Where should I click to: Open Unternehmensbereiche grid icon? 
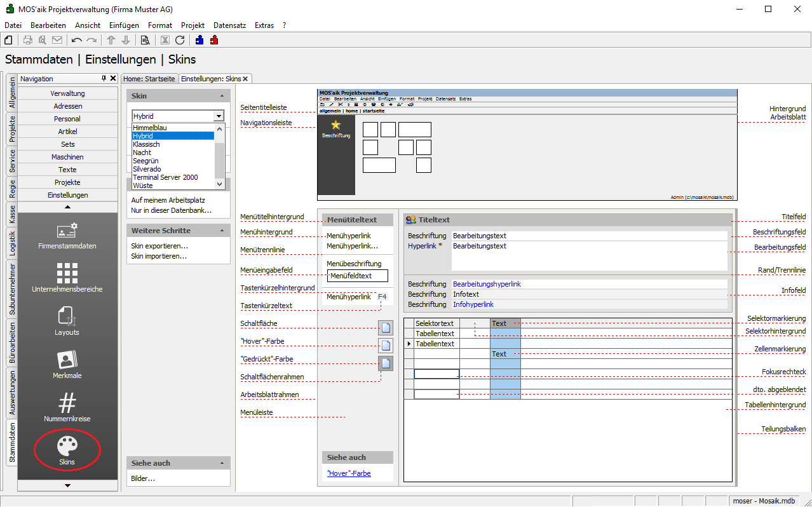click(x=67, y=278)
